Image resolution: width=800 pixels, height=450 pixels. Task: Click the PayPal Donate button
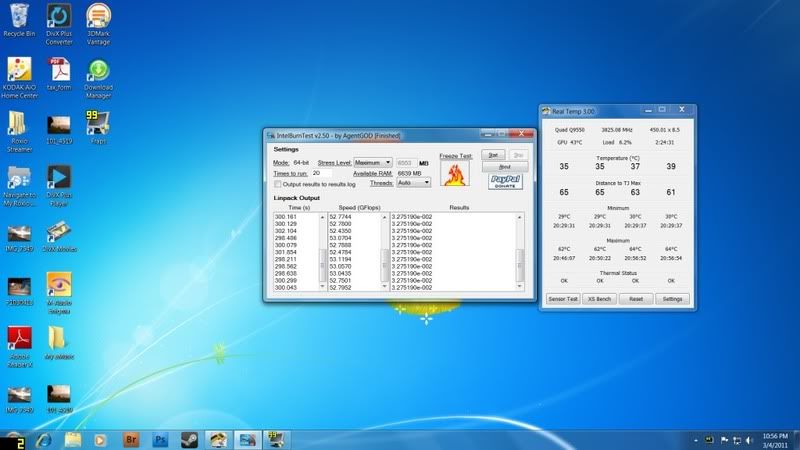click(x=507, y=181)
